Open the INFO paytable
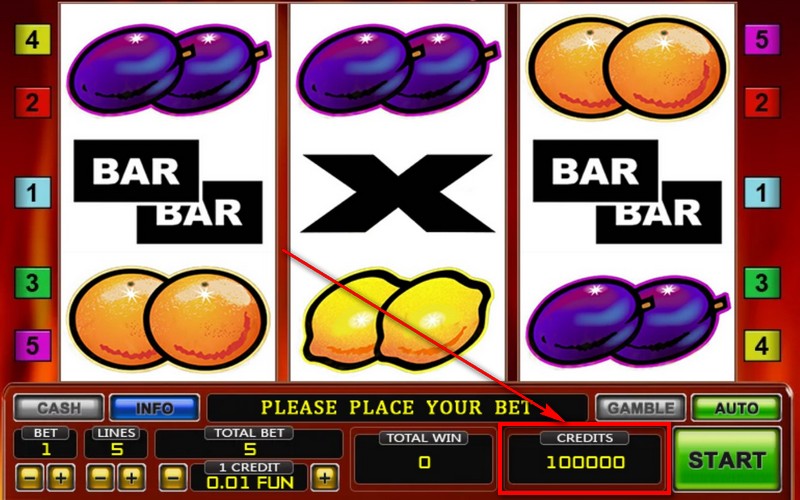 point(154,408)
